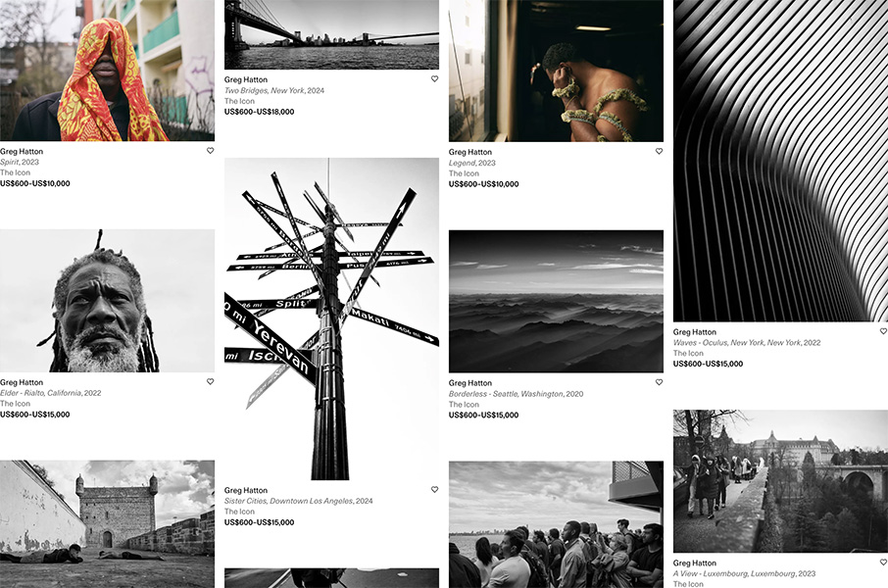View the mountain ridges Borderless photo

pyautogui.click(x=556, y=302)
